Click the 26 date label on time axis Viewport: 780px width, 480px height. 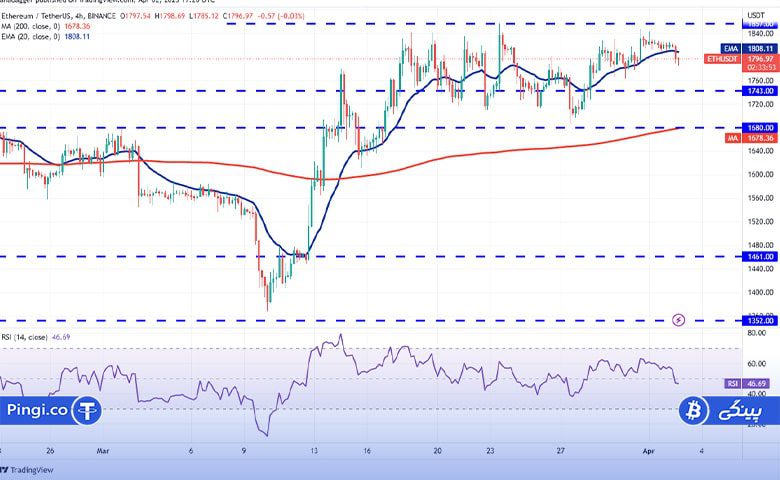pos(50,451)
